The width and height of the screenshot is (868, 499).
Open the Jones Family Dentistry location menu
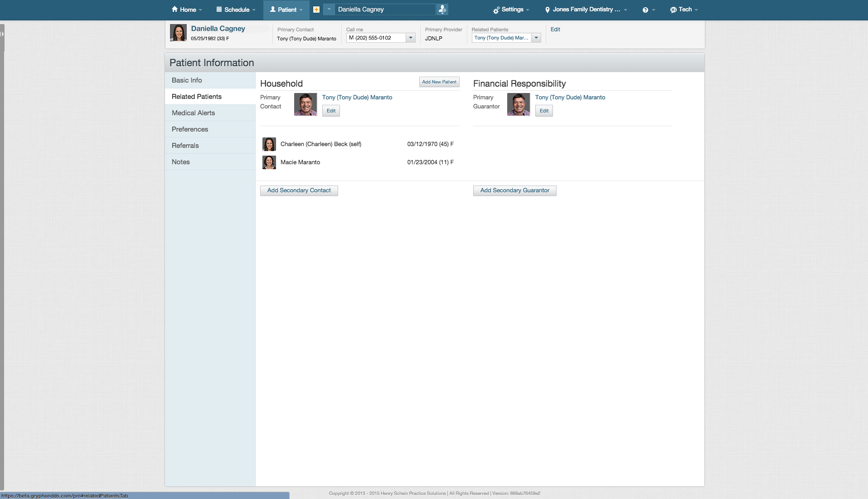pyautogui.click(x=586, y=10)
